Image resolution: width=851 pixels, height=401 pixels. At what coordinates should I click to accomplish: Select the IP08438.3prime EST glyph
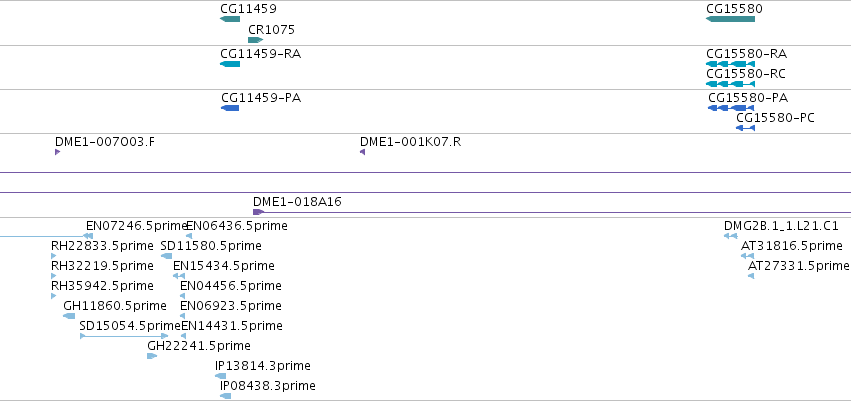(x=226, y=396)
